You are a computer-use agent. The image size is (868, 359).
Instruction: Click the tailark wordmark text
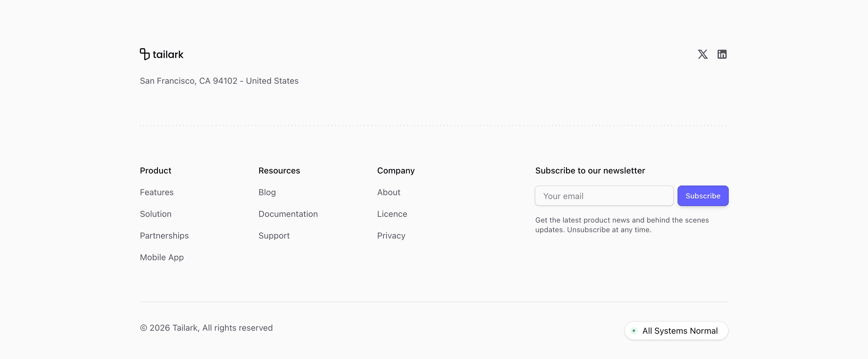pyautogui.click(x=168, y=55)
